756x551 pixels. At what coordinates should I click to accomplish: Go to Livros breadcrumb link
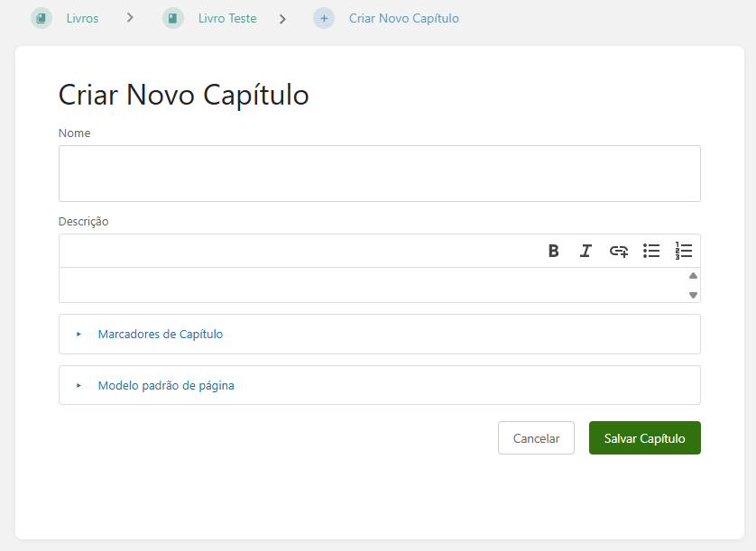[82, 18]
